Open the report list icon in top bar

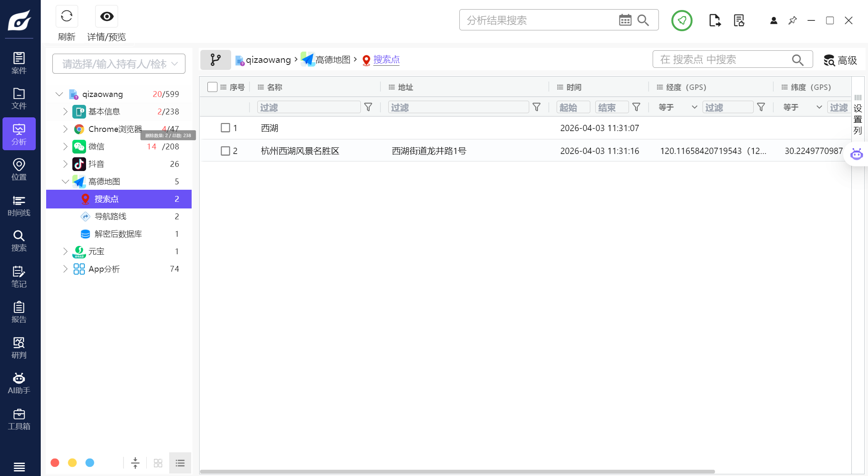[x=739, y=20]
